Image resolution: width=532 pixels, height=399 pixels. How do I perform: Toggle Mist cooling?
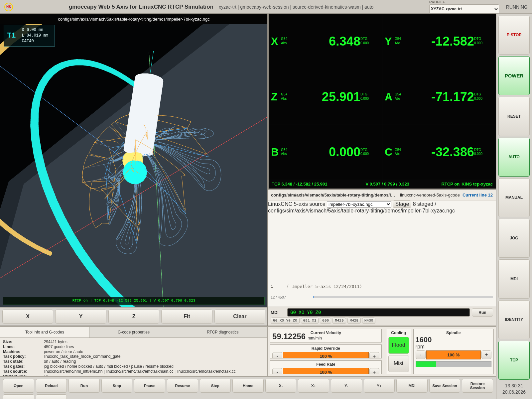pos(398,363)
